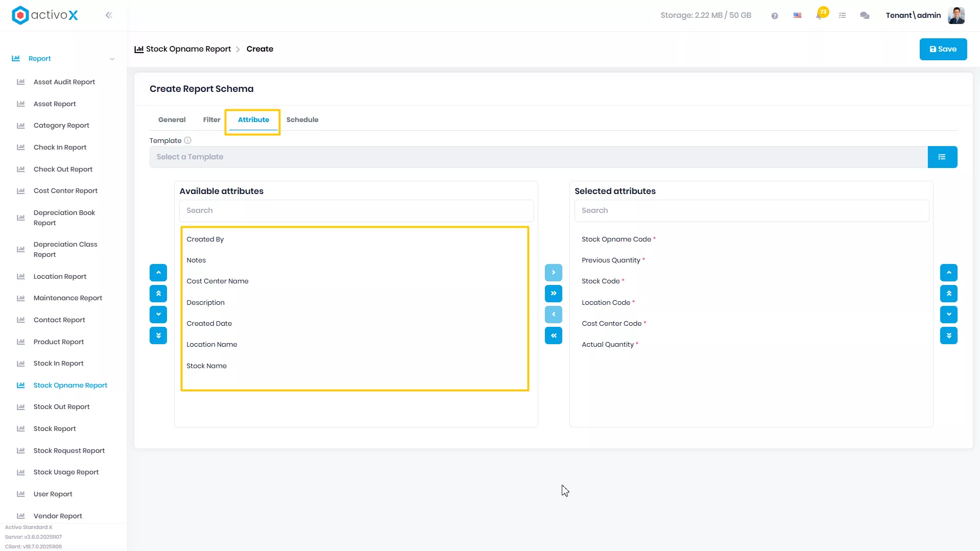980x551 pixels.
Task: Open the task list icon in header
Action: tap(843, 16)
